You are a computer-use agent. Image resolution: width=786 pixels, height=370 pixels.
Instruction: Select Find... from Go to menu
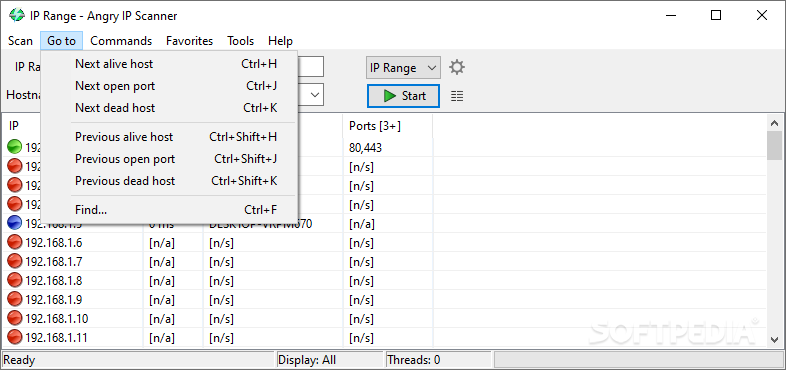click(x=169, y=210)
